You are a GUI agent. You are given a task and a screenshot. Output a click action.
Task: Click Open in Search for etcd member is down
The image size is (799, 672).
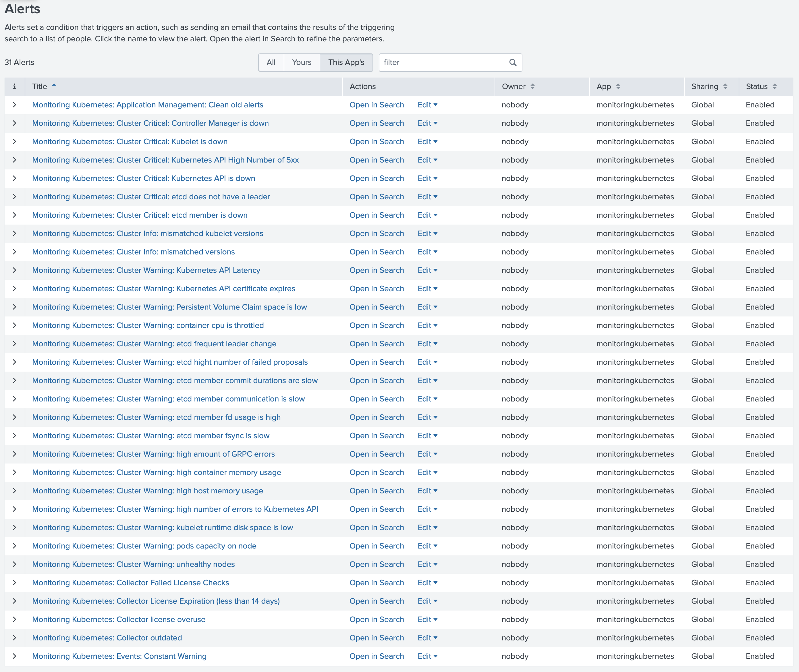(x=377, y=215)
